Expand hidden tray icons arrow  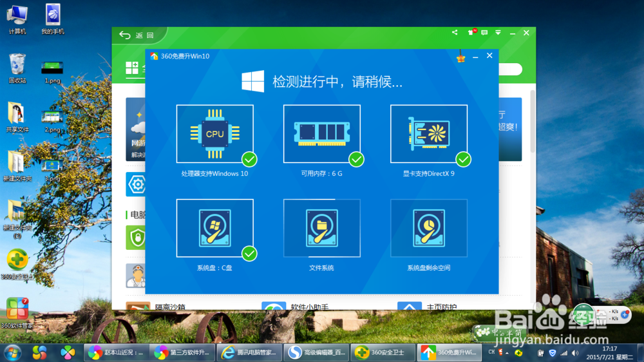click(507, 353)
